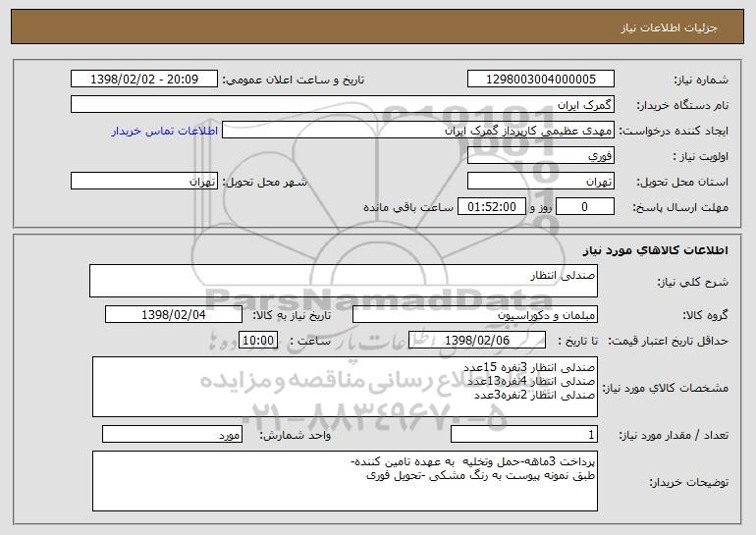Click the text ساعت باقی مانده
The width and height of the screenshot is (756, 535).
[408, 207]
